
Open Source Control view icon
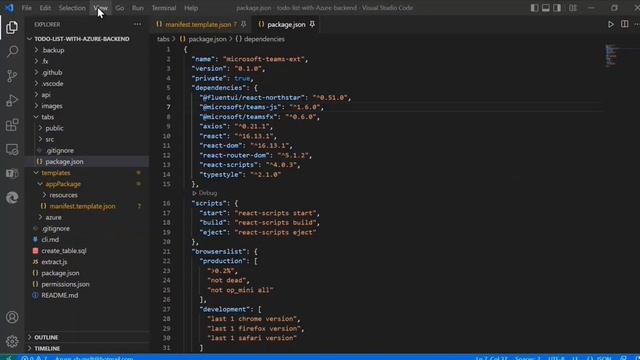pos(12,76)
